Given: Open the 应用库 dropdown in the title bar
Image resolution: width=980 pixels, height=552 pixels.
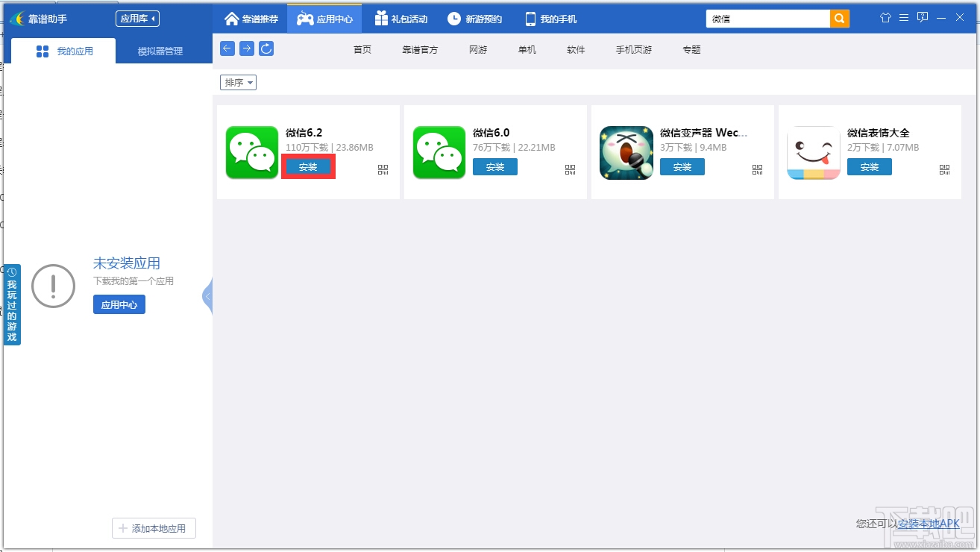Looking at the screenshot, I should [136, 18].
